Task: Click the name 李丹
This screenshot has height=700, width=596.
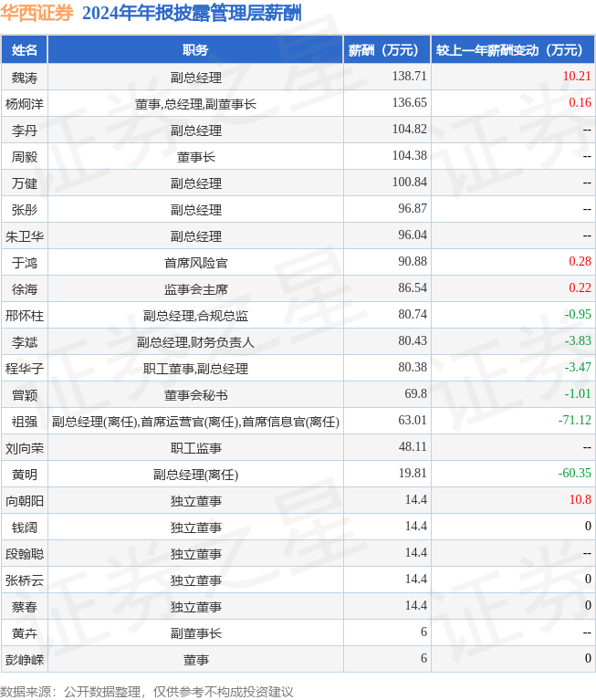Action: pyautogui.click(x=25, y=131)
